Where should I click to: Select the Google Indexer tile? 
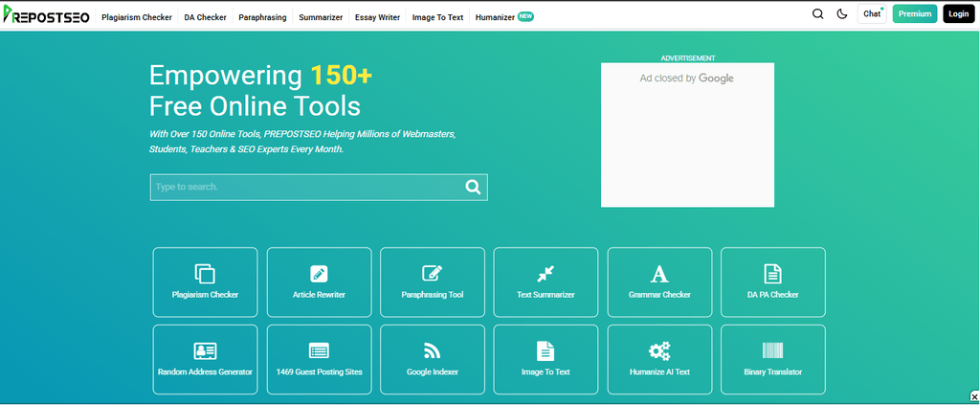point(433,360)
